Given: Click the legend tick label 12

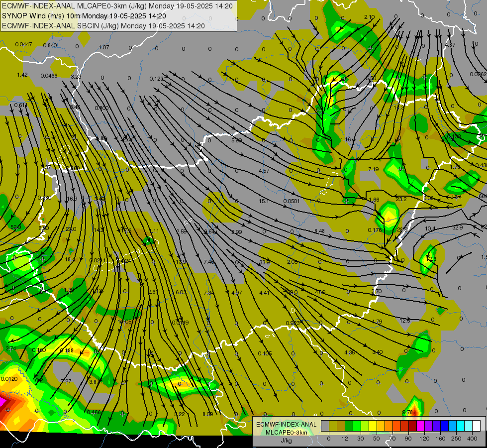Looking at the screenshot, I should (345, 439).
